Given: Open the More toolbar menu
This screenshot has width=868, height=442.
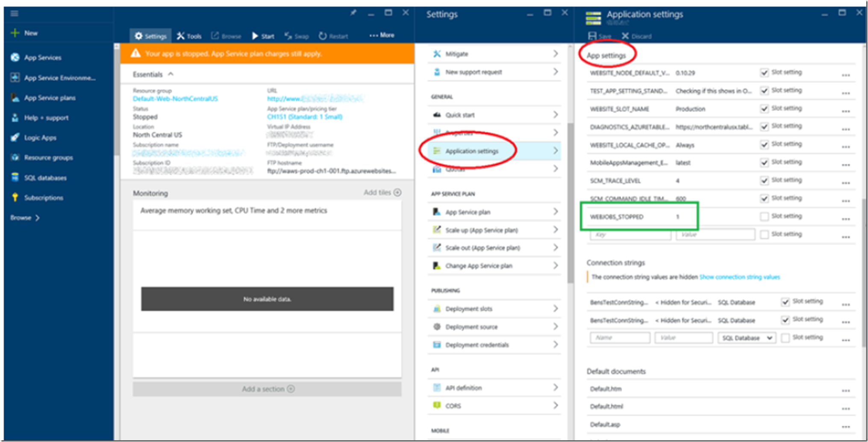Looking at the screenshot, I should pyautogui.click(x=382, y=35).
